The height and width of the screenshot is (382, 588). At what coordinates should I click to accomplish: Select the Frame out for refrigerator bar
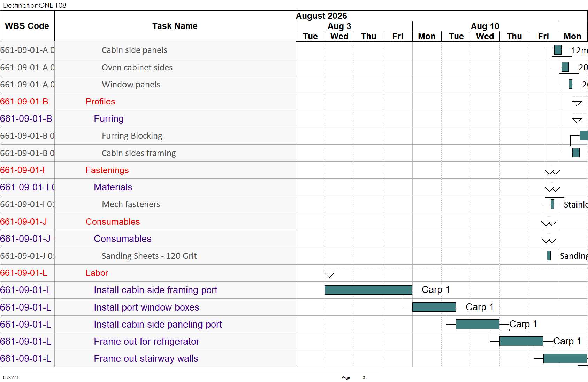pyautogui.click(x=521, y=341)
